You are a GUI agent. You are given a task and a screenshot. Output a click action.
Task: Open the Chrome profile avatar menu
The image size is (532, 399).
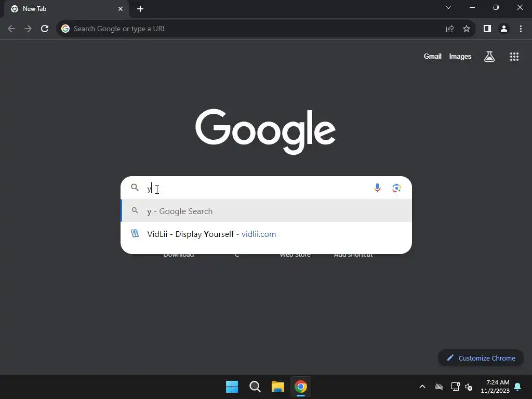(504, 29)
